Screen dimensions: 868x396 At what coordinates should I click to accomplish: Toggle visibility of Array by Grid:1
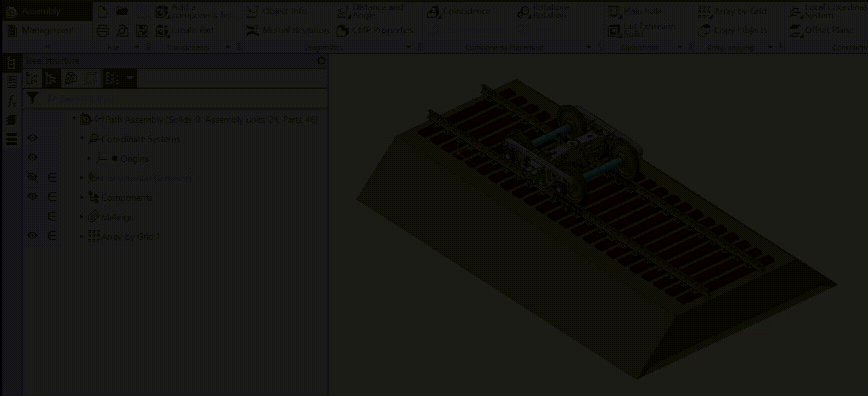point(33,235)
